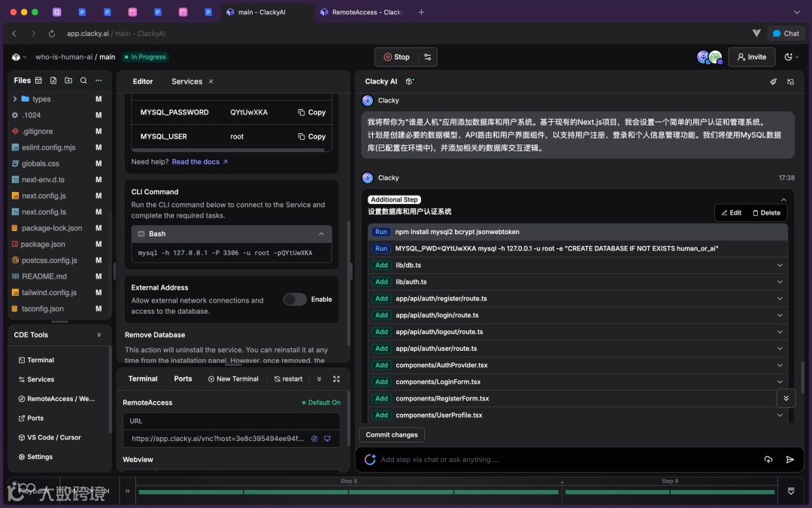Jump to bottom with the double-chevron button
This screenshot has width=812, height=508.
pos(786,398)
